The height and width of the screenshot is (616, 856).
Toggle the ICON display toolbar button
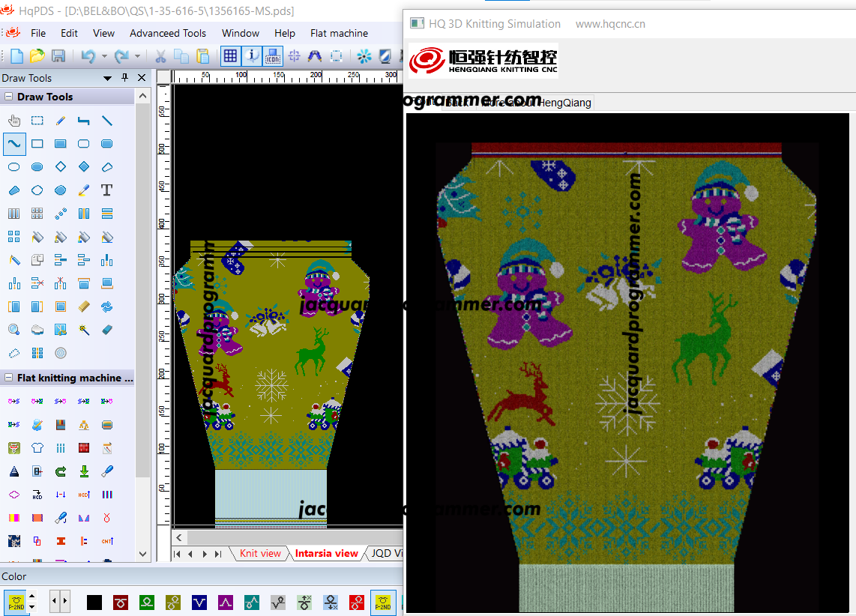pyautogui.click(x=272, y=55)
